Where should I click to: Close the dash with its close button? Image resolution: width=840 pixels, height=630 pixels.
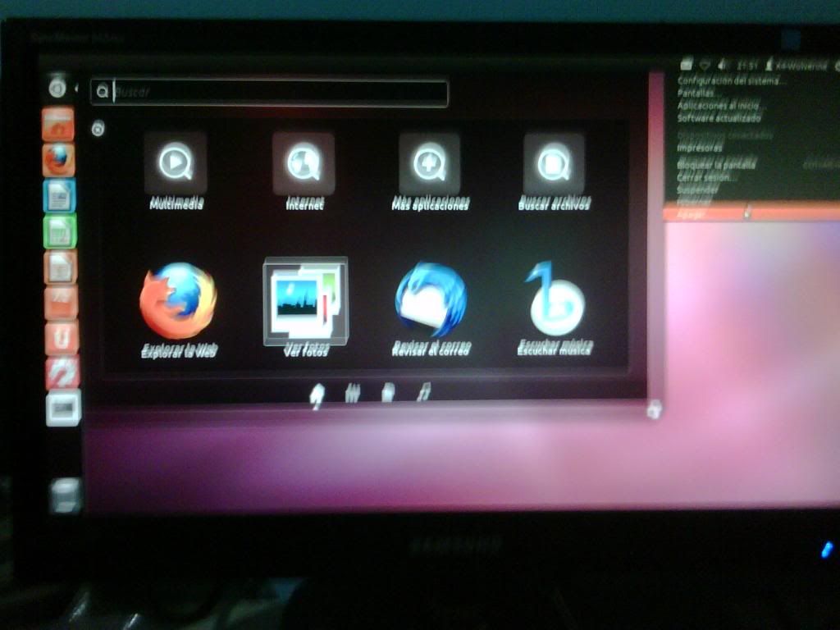point(98,129)
